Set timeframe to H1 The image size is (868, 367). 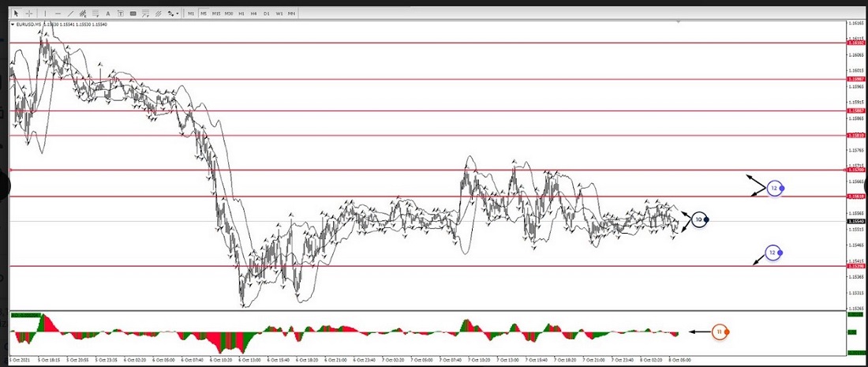[241, 13]
